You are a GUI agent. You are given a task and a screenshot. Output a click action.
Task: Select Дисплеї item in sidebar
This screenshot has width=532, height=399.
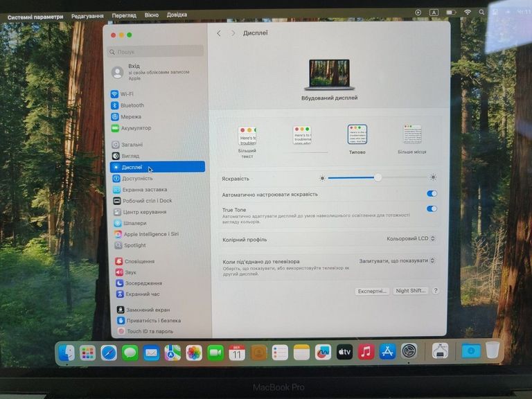157,167
